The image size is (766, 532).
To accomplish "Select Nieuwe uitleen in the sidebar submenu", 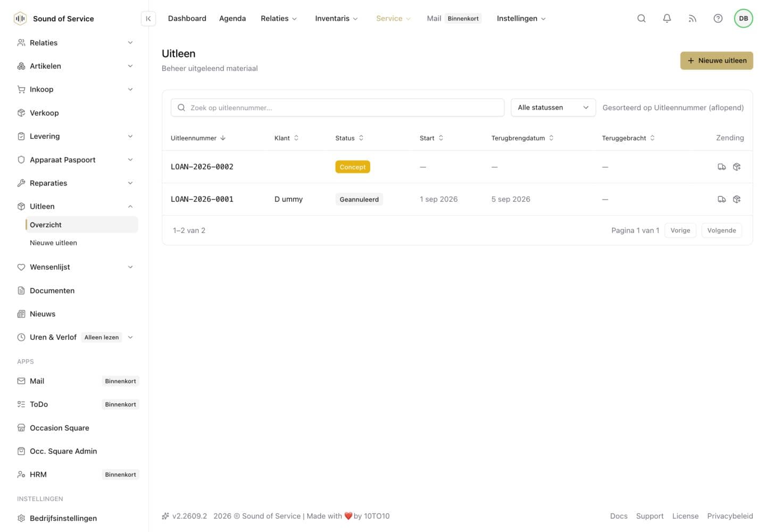I will 53,243.
